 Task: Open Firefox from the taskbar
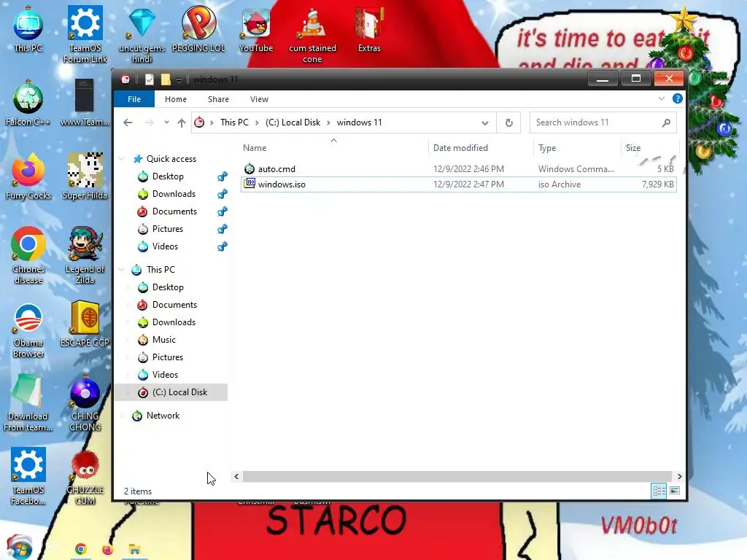pyautogui.click(x=108, y=550)
